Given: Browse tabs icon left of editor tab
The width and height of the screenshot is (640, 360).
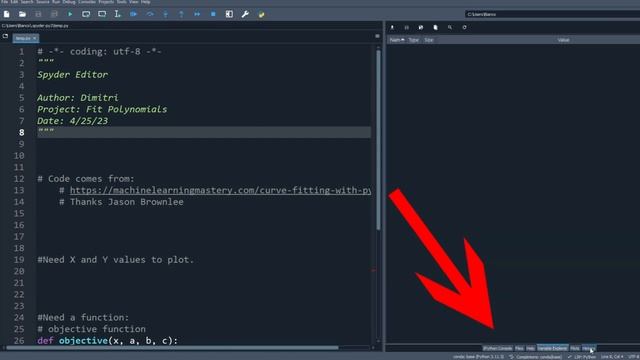Looking at the screenshot, I should (x=5, y=36).
